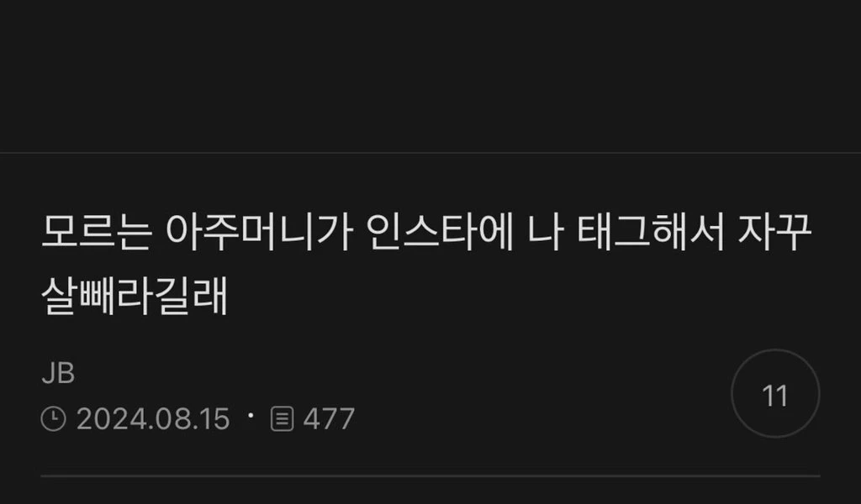Click the view count number 477

point(329,419)
